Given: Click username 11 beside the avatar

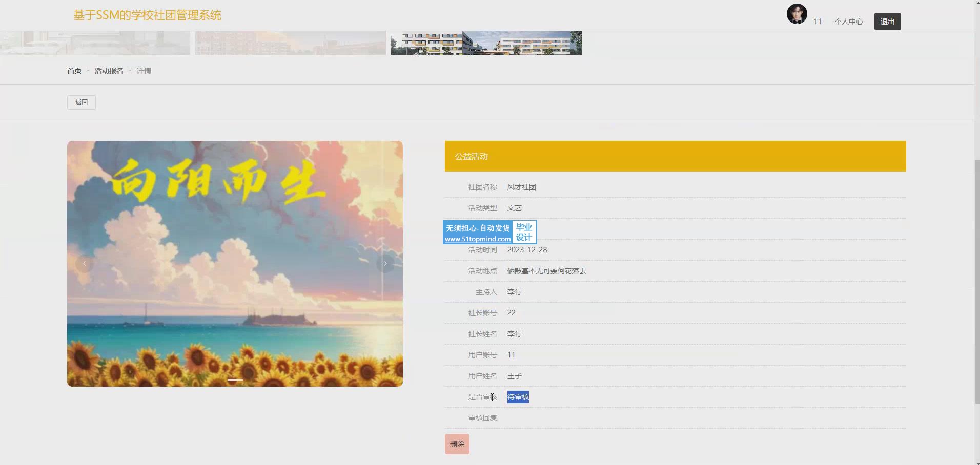Looking at the screenshot, I should point(818,22).
